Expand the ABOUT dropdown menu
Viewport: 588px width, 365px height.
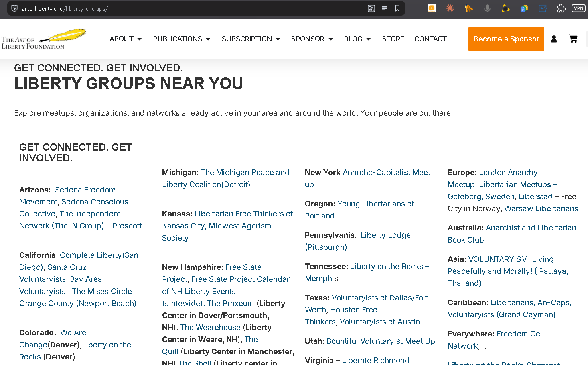pyautogui.click(x=126, y=39)
